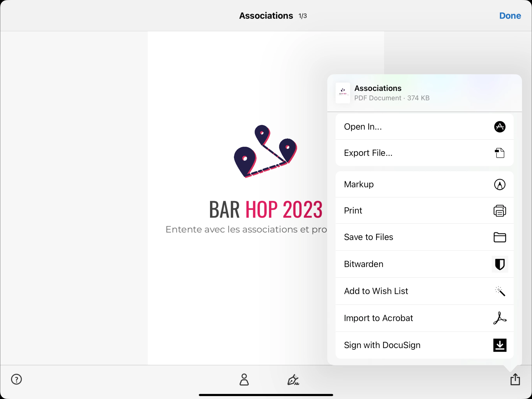Choose Sign with DocuSign entry
Viewport: 532px width, 399px height.
point(382,345)
